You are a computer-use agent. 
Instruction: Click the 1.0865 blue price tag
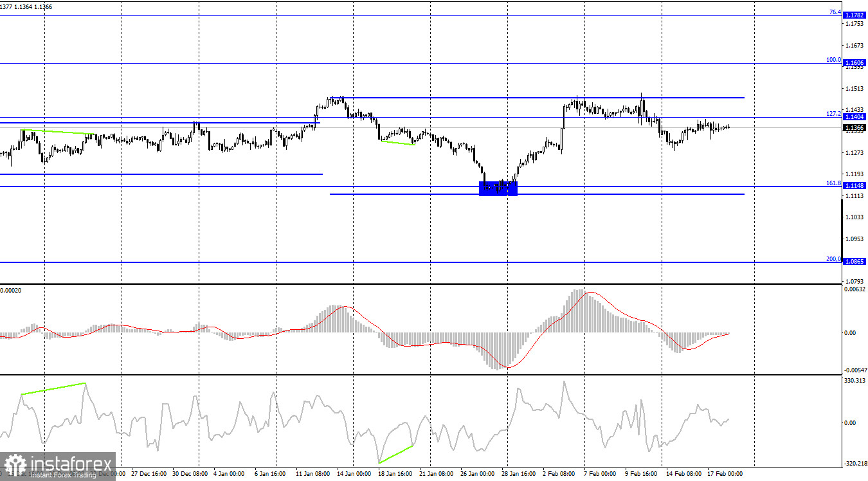(x=855, y=262)
